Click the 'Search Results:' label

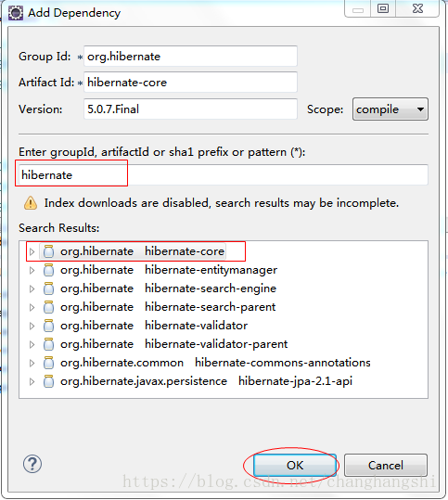59,228
